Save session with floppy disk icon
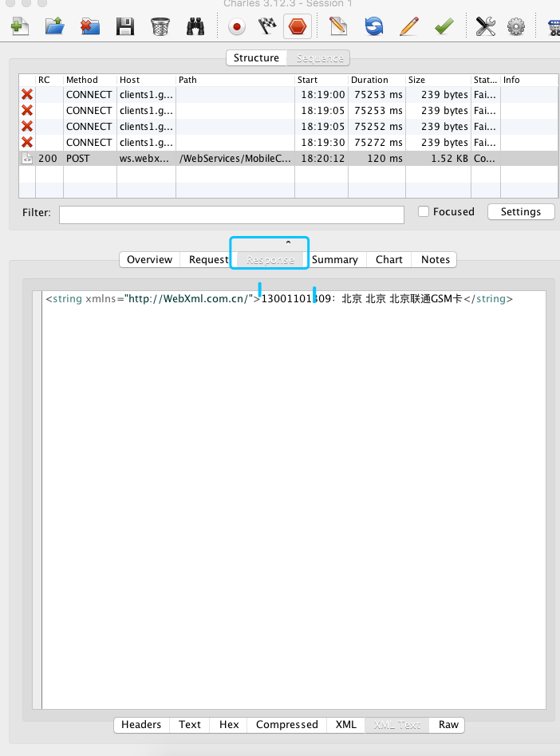560x756 pixels. tap(125, 26)
